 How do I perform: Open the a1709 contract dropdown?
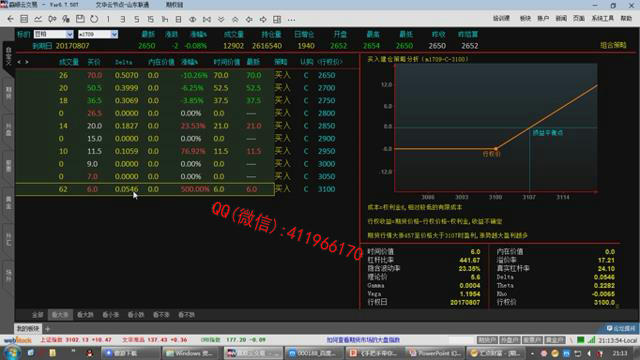[98, 34]
